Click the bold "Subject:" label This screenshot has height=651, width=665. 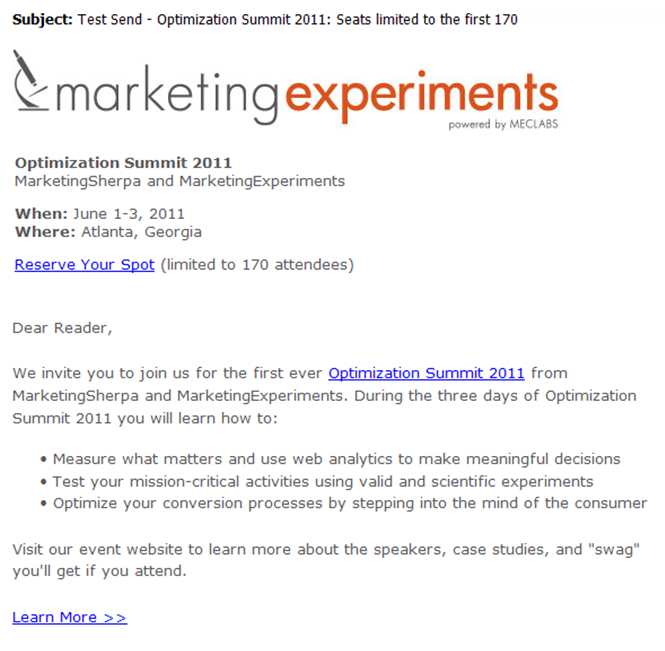[41, 19]
